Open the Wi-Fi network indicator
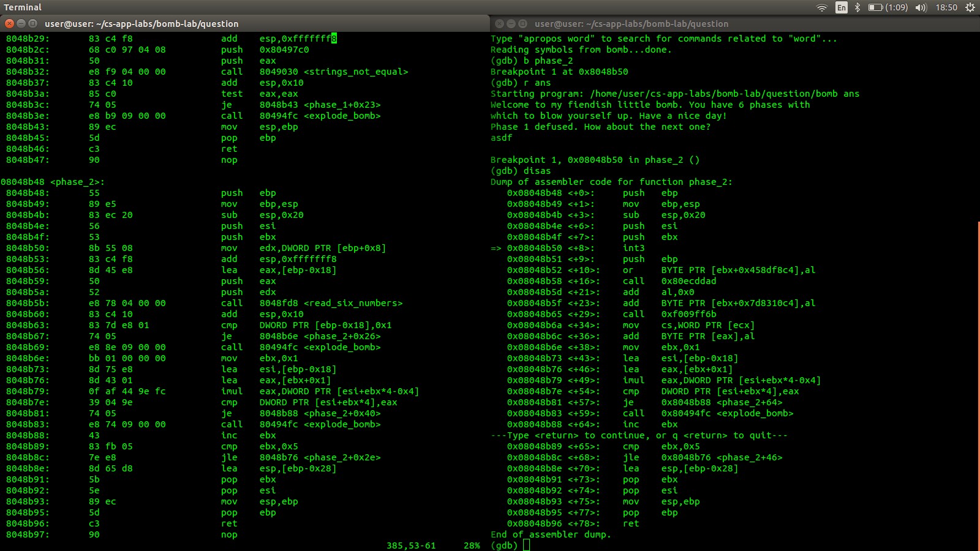980x551 pixels. [822, 7]
